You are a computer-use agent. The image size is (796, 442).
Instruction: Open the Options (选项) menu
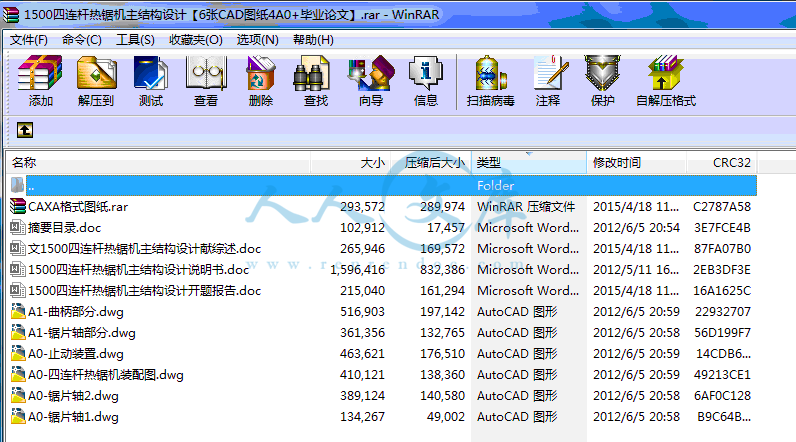(257, 40)
